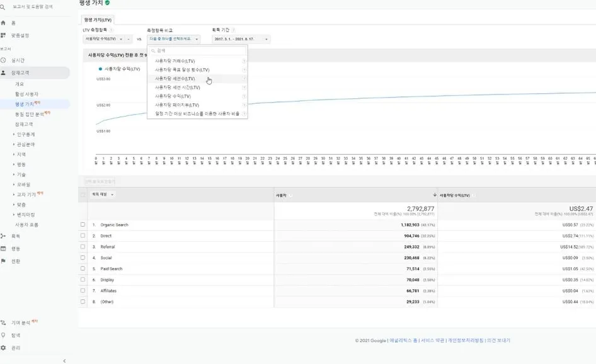Click the 사용자당 수익(LTV) chart legend dot

[x=100, y=69]
